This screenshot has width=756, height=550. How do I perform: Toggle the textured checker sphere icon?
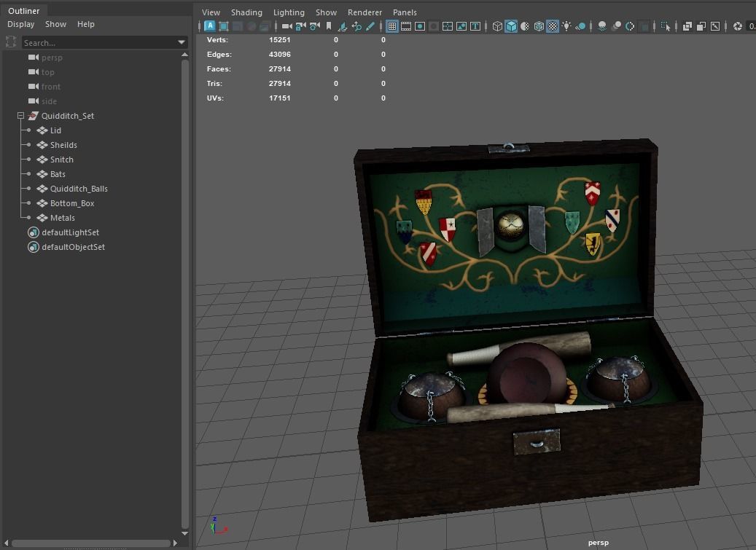pyautogui.click(x=553, y=26)
